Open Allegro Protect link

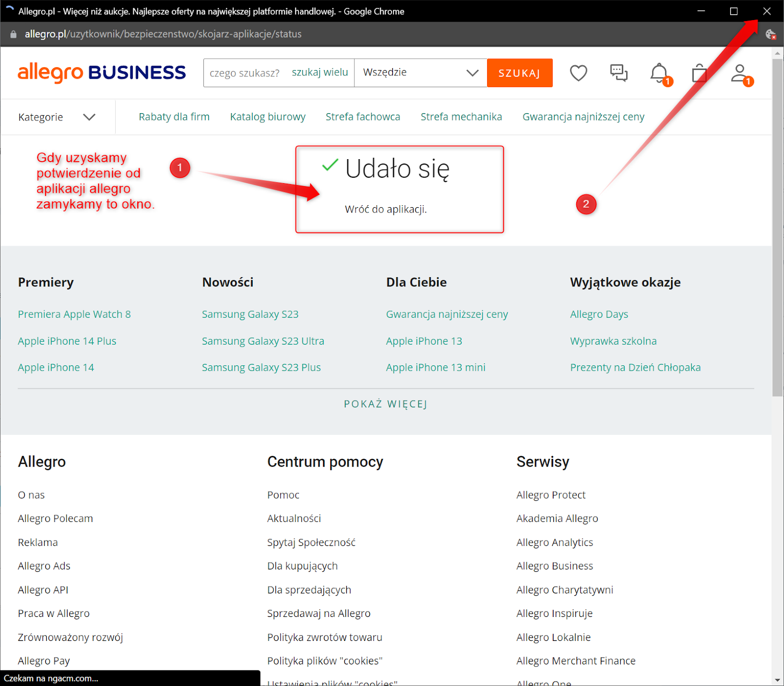(551, 495)
